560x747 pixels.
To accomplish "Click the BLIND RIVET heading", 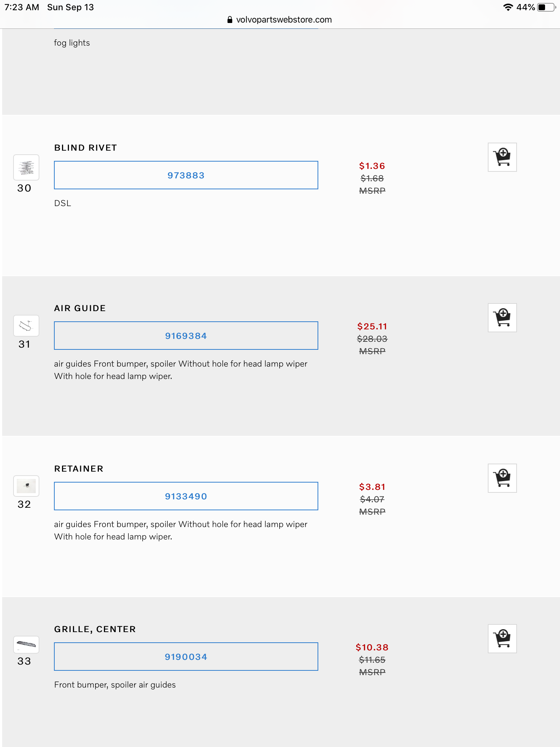I will (x=86, y=148).
